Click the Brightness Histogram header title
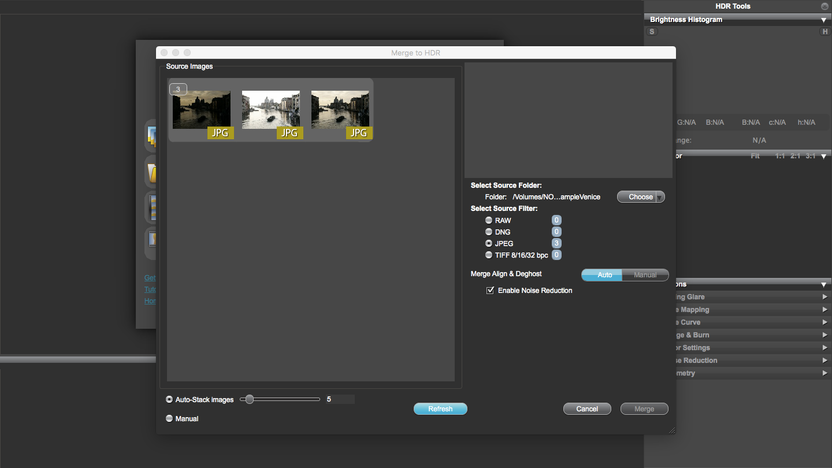The image size is (832, 468). coord(686,20)
